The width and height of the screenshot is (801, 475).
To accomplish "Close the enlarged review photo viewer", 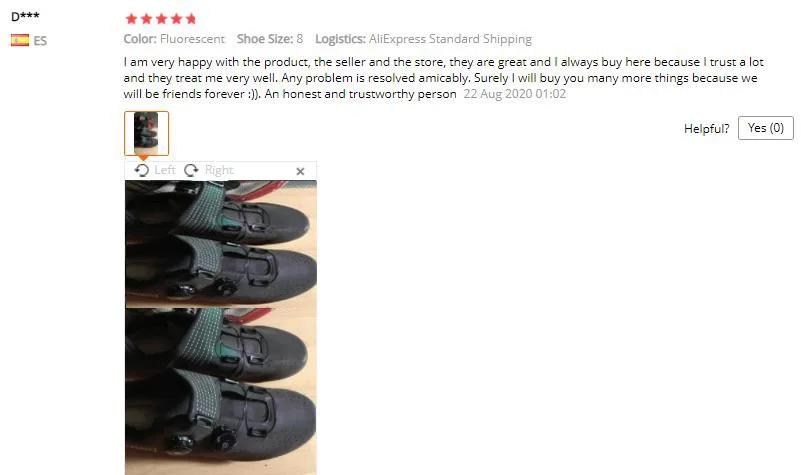I will click(x=300, y=172).
